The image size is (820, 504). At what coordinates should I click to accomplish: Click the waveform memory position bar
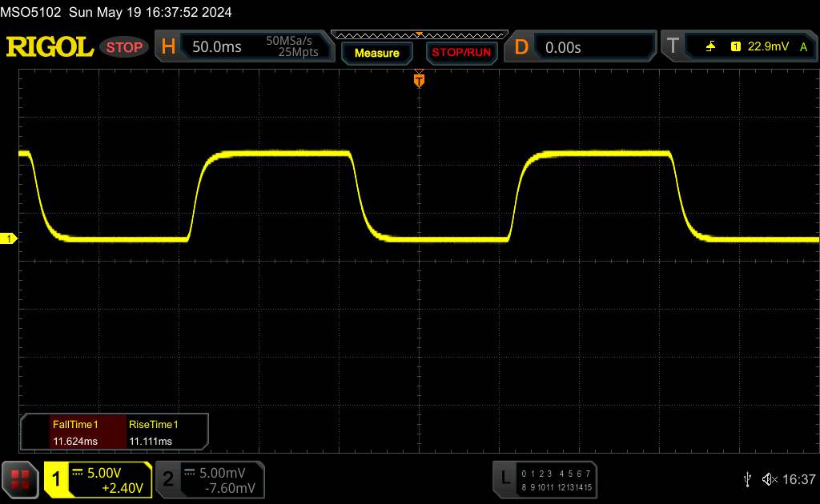(x=420, y=35)
